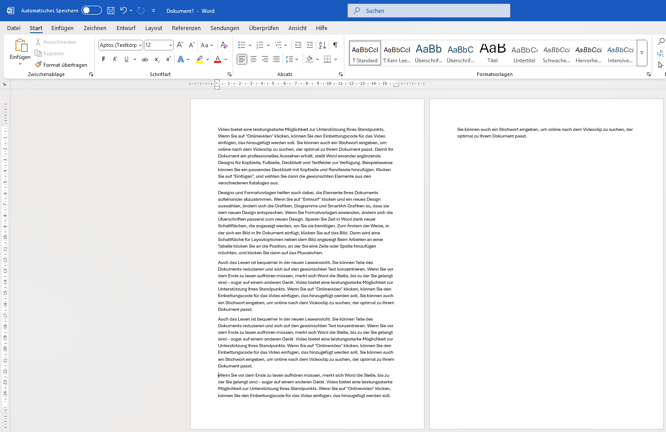Screen dimensions: 666x432
Task: Show paragraph marks with pilcrow icon
Action: tap(335, 45)
